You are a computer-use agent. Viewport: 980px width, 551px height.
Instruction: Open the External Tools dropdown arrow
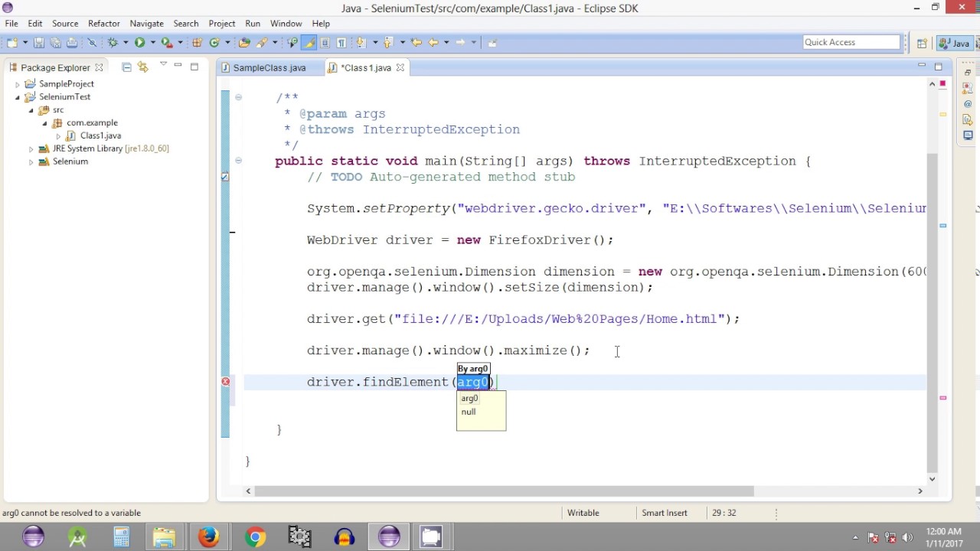[x=180, y=43]
